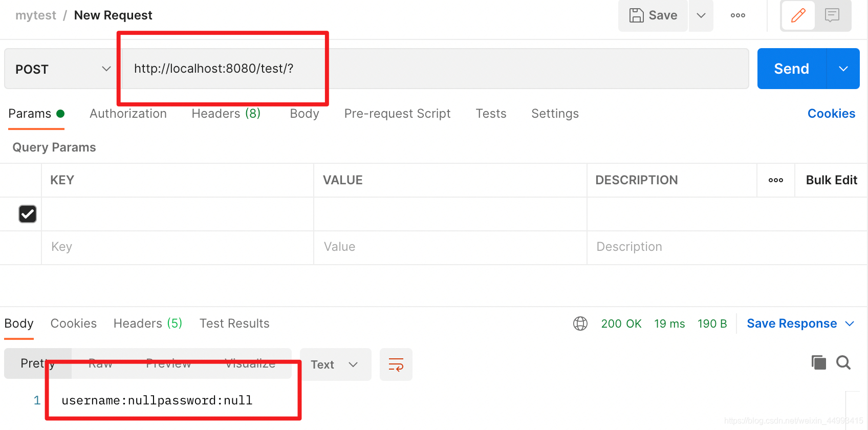Click Bulk Edit for query params
868x430 pixels.
pos(831,180)
